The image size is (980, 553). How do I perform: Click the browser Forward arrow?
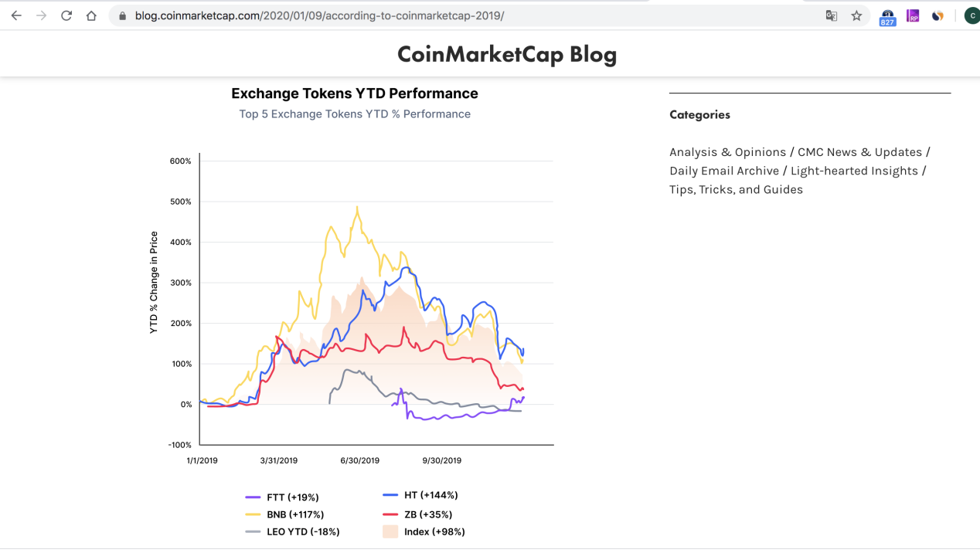pyautogui.click(x=42, y=15)
